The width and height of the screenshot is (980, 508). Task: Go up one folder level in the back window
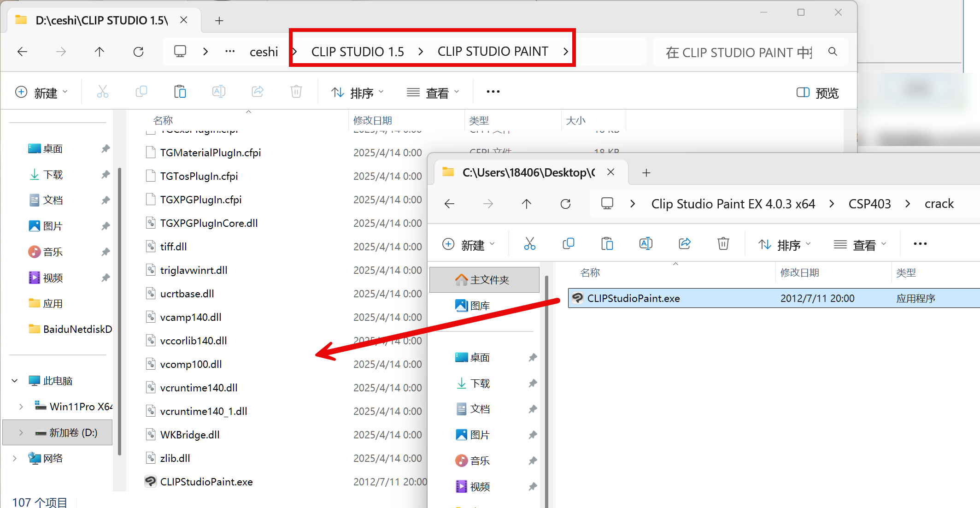click(100, 52)
